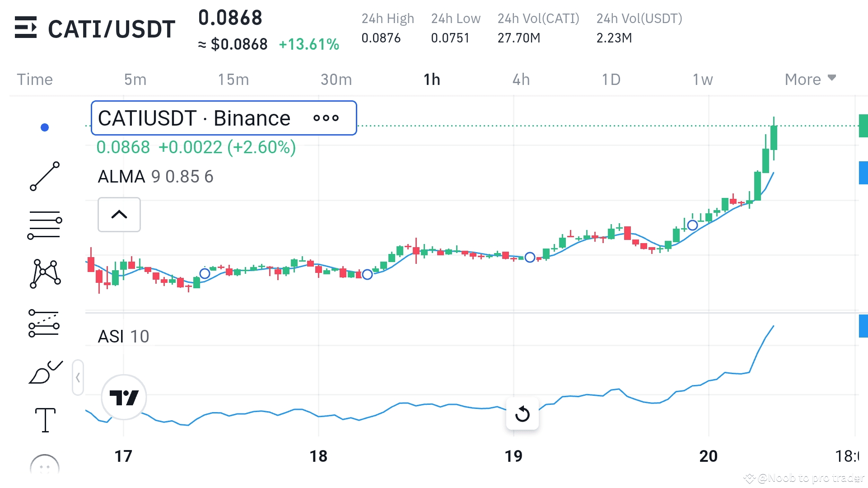Image resolution: width=868 pixels, height=488 pixels.
Task: Click the green current price tag on scale
Action: click(863, 126)
